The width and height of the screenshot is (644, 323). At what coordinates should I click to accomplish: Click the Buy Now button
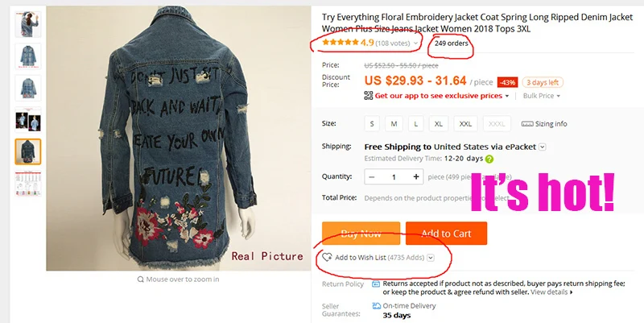tap(361, 234)
